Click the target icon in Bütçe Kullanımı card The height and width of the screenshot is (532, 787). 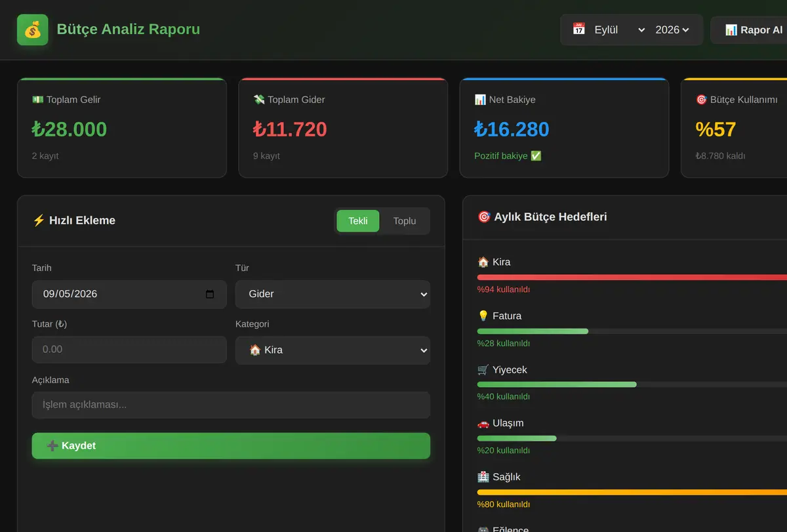[x=701, y=100]
